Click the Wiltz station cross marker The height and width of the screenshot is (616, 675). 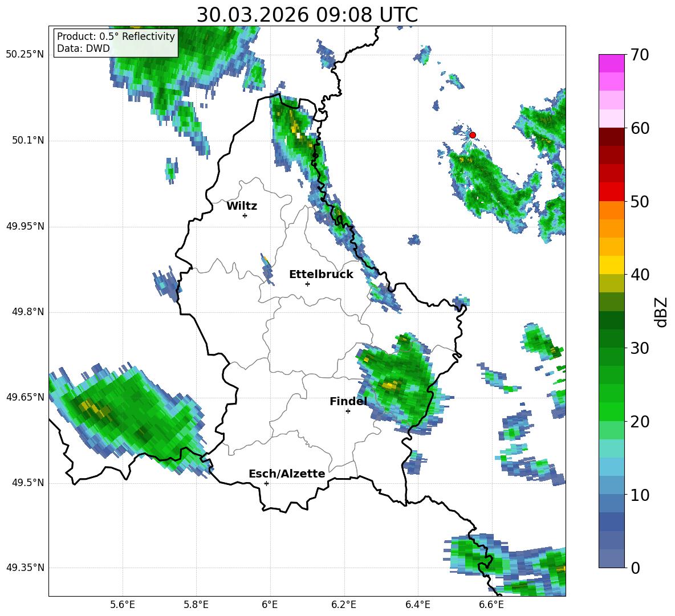point(245,215)
